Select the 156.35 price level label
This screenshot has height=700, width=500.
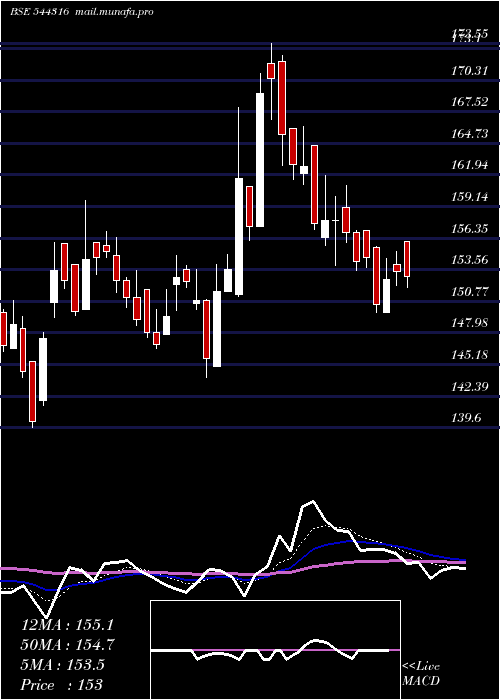click(471, 229)
